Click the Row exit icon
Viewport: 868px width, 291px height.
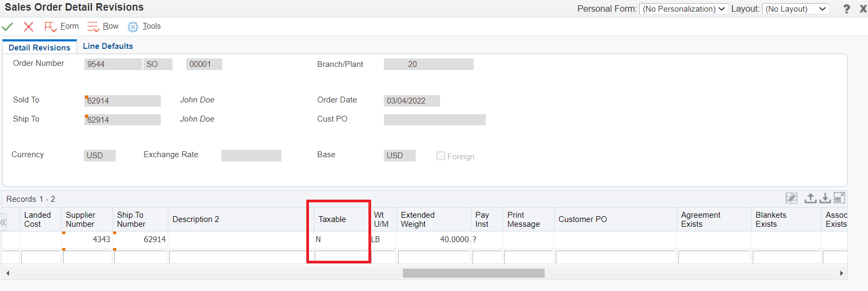click(93, 27)
